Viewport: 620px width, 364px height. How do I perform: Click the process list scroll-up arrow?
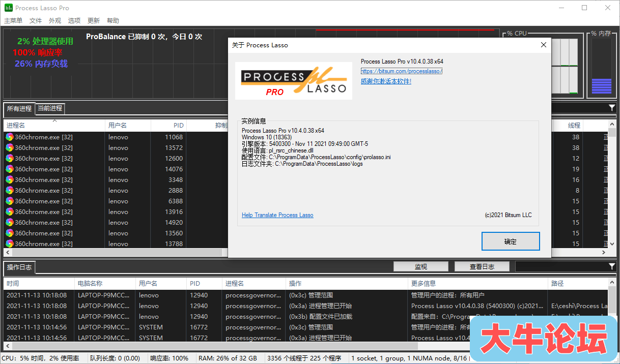click(612, 125)
